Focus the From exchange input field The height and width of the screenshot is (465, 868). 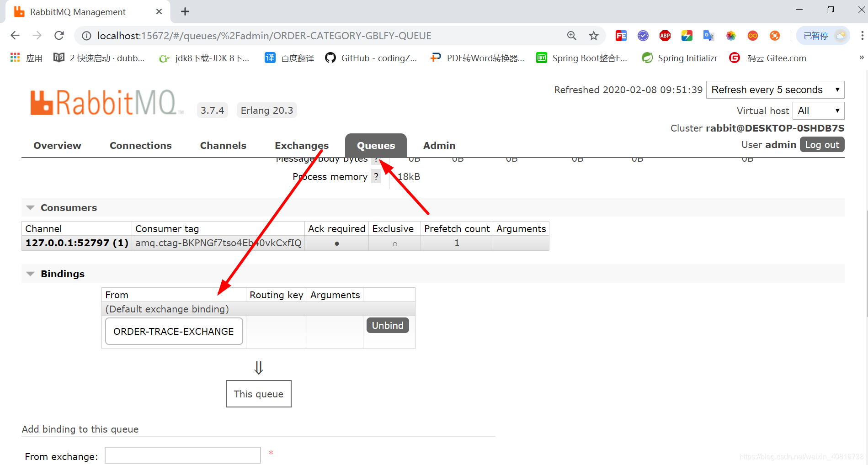click(x=183, y=455)
